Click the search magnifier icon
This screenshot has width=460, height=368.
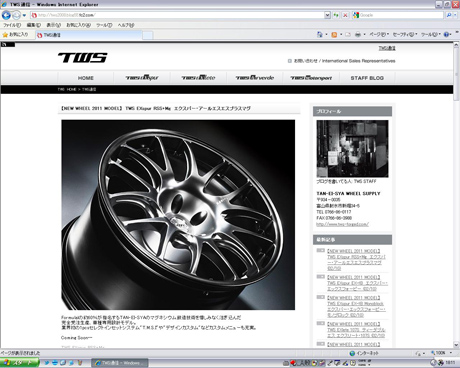(449, 15)
